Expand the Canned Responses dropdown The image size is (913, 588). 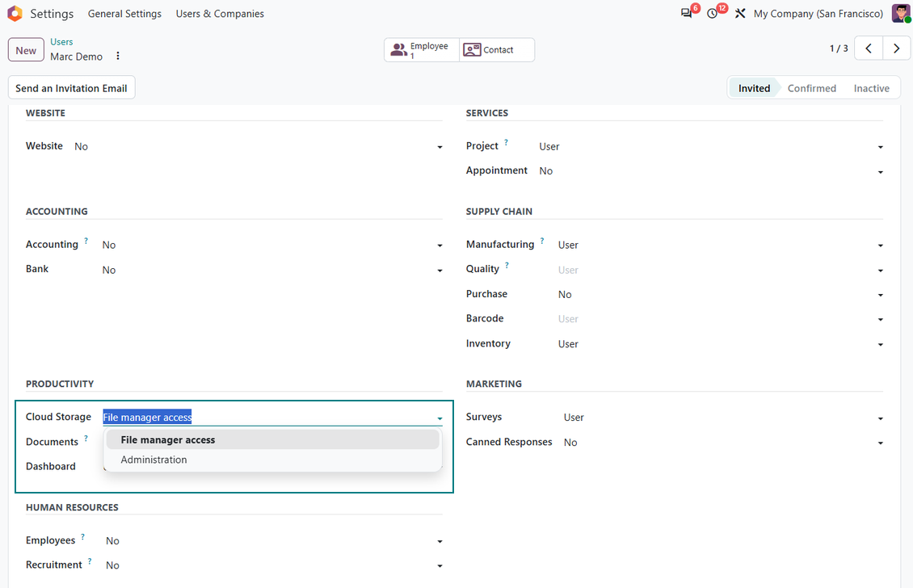[x=881, y=443]
